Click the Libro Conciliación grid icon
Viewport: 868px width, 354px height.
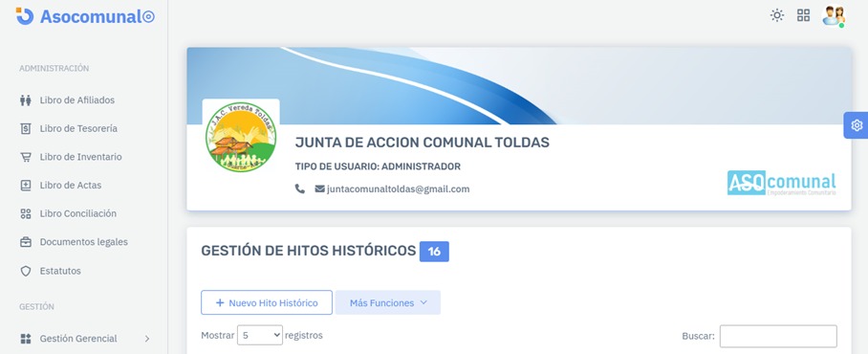click(x=26, y=214)
